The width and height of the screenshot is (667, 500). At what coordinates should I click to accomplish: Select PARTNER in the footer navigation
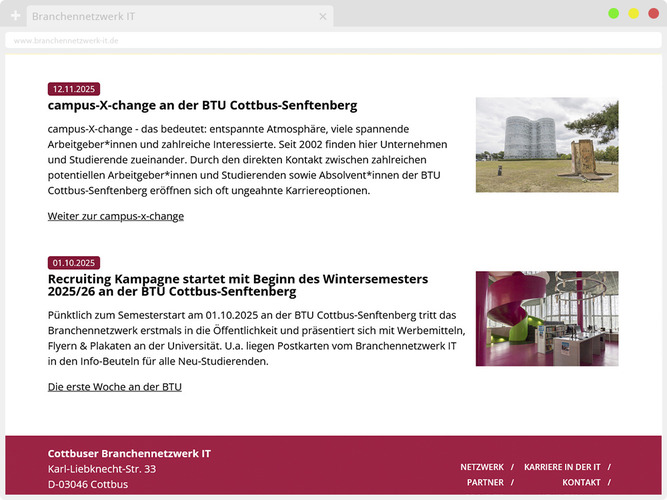(x=485, y=482)
